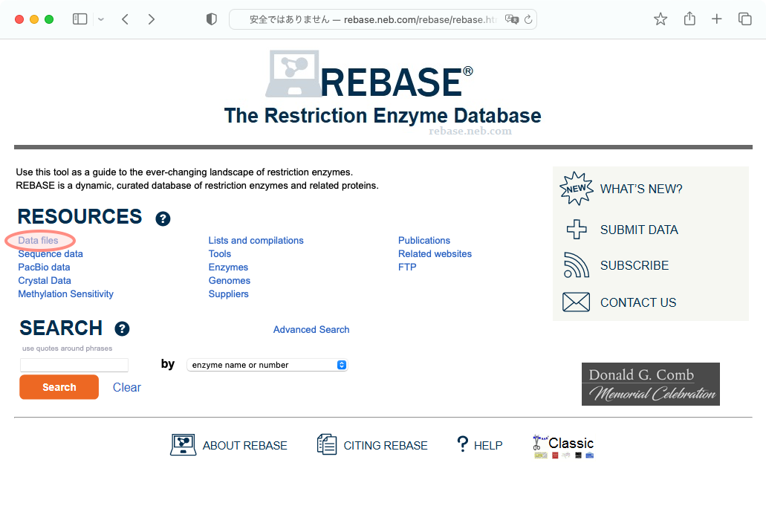Open the FTP link
766x532 pixels.
(x=407, y=267)
